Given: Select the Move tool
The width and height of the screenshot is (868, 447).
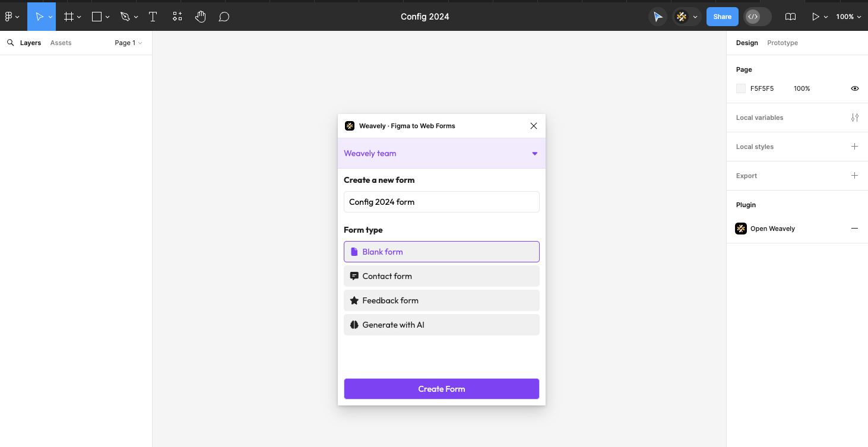Looking at the screenshot, I should [x=39, y=17].
